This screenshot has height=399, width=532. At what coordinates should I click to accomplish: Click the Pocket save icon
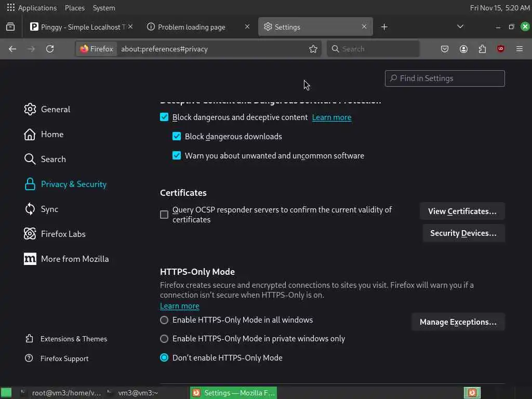pos(445,49)
